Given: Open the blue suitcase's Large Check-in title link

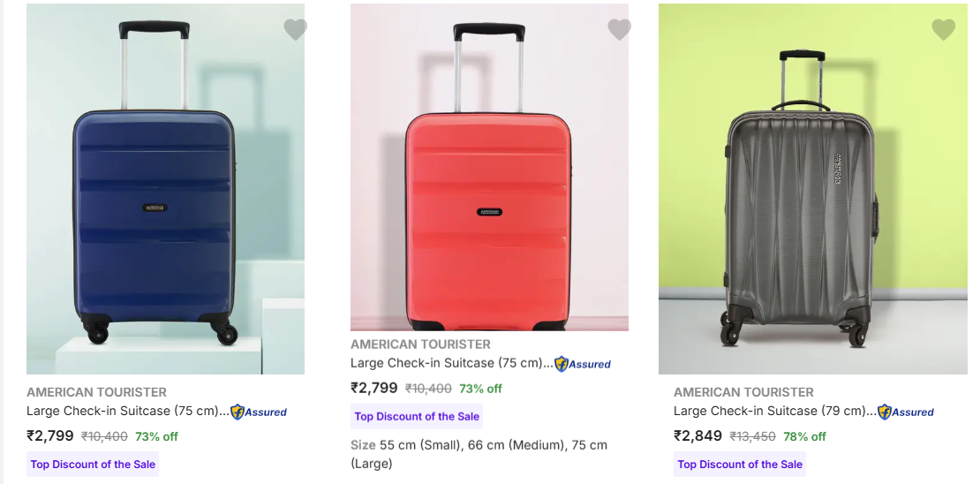Looking at the screenshot, I should (126, 411).
